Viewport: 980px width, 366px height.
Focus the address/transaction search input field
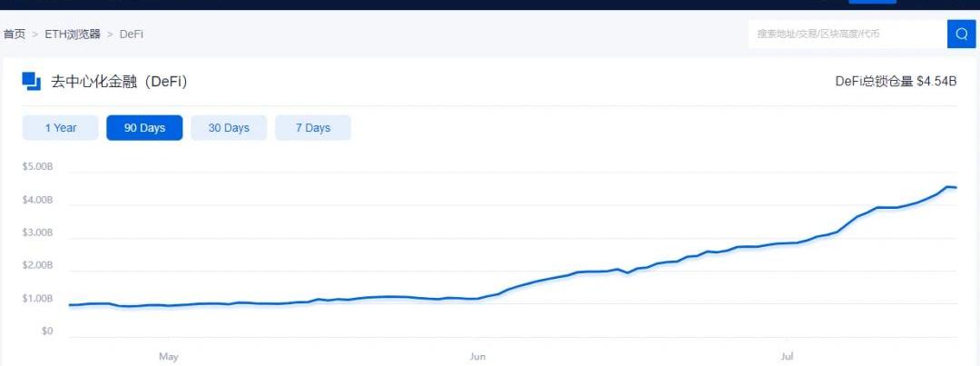click(844, 34)
